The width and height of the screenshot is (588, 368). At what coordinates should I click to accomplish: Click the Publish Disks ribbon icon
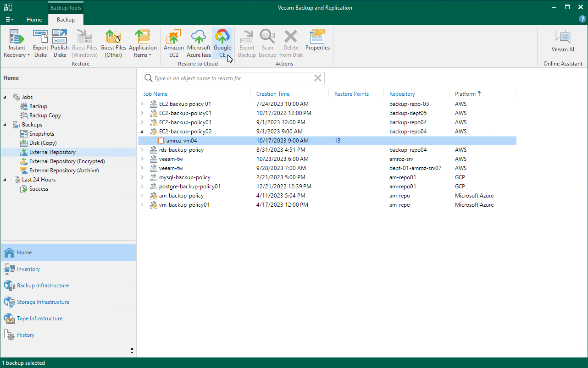tap(60, 44)
